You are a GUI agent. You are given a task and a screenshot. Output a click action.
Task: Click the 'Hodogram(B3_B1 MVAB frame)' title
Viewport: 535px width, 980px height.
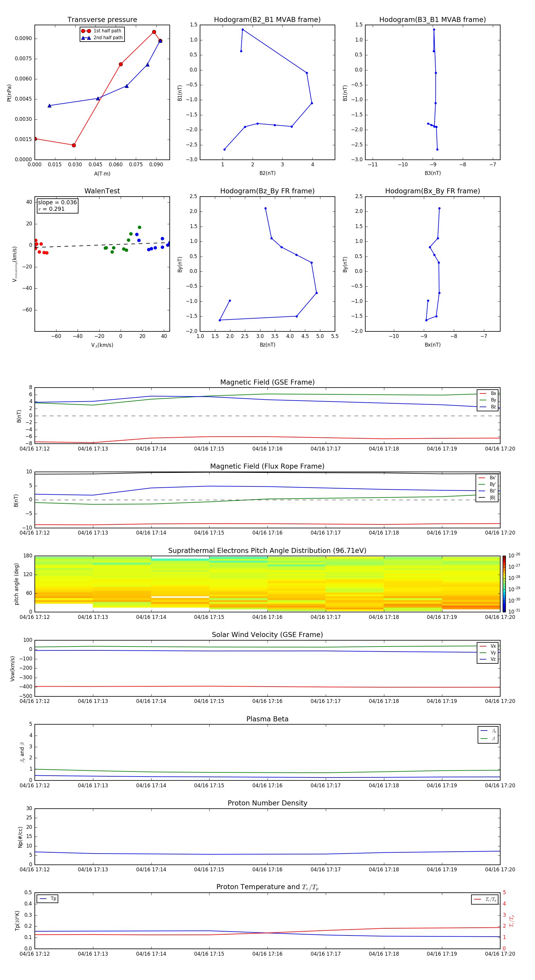432,19
